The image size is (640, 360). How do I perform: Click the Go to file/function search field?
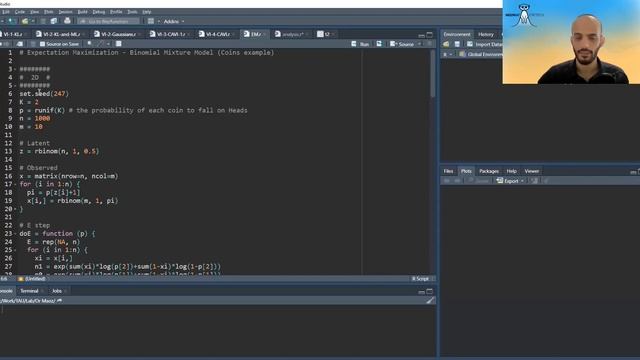[x=108, y=21]
